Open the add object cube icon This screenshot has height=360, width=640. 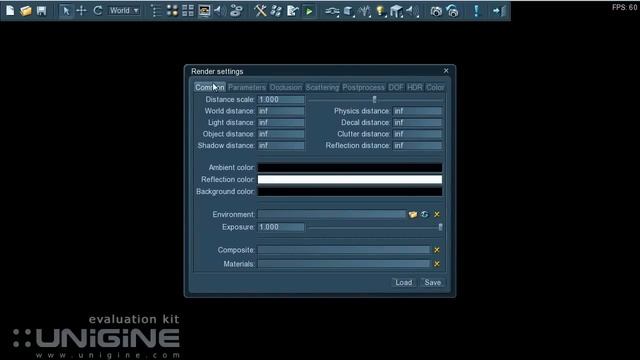click(x=349, y=11)
